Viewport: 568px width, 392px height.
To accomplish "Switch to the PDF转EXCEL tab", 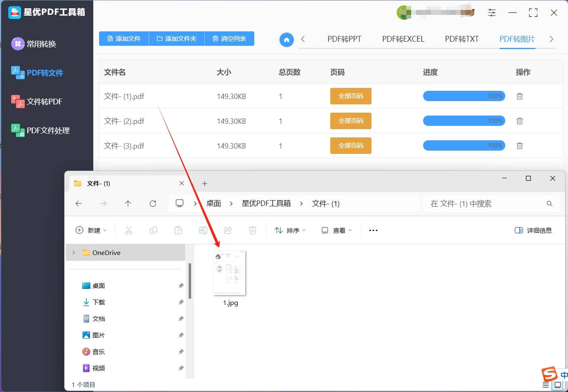I will click(403, 39).
